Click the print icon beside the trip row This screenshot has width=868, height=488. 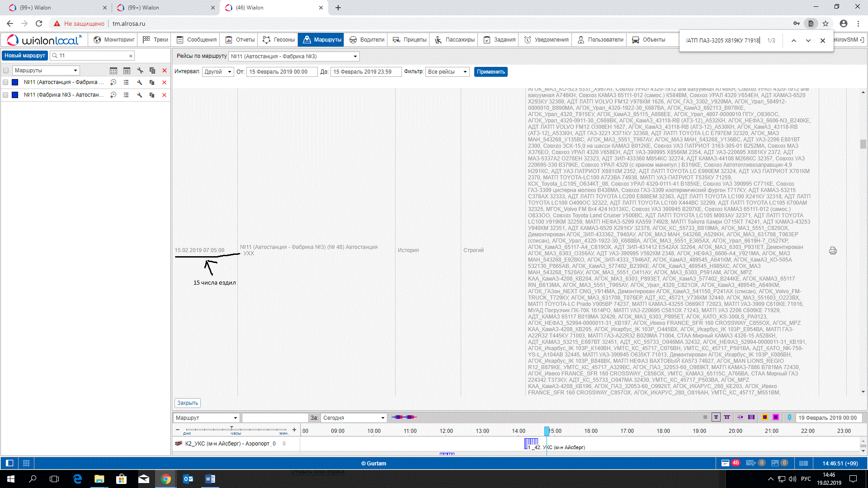pos(833,251)
